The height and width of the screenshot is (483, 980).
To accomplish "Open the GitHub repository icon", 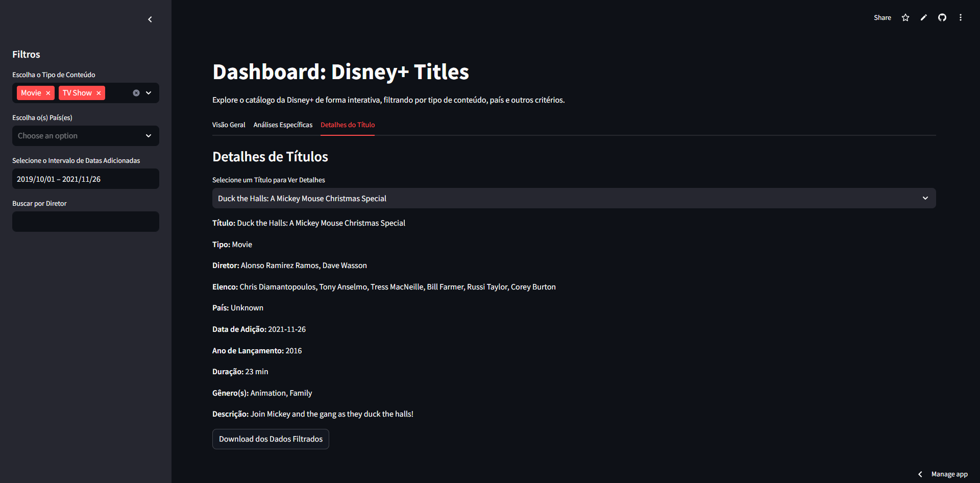I will (942, 17).
